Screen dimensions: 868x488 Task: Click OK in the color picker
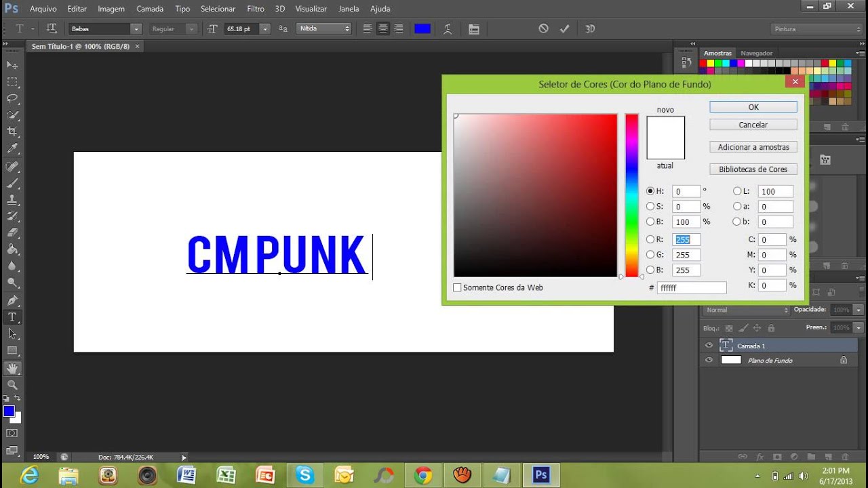(x=753, y=107)
